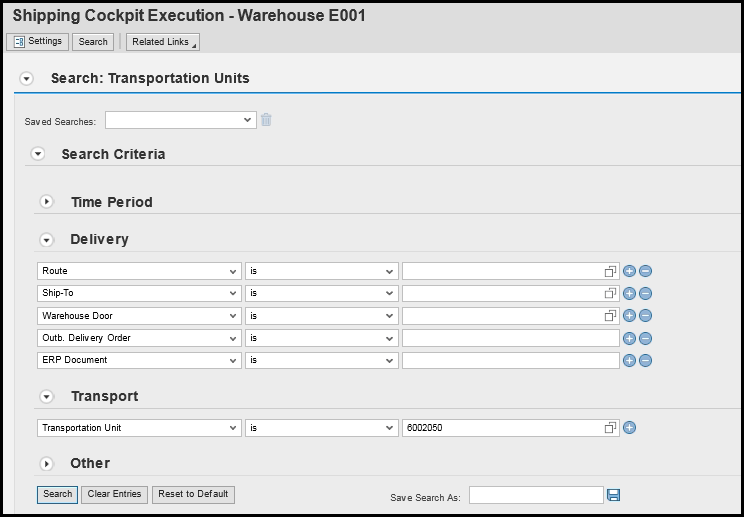The image size is (744, 517).
Task: Open value help for Route field
Action: (x=610, y=271)
